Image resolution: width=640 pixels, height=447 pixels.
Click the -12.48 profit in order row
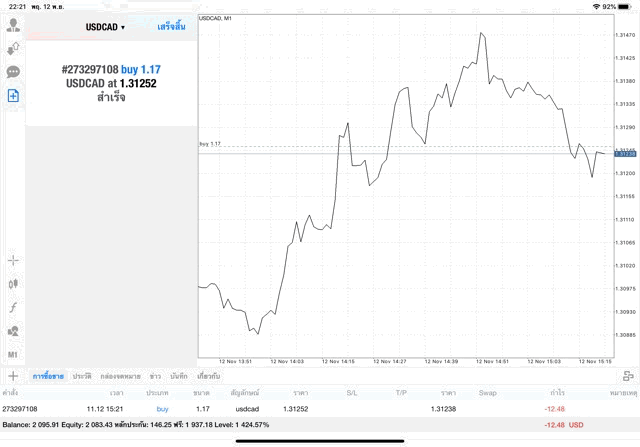555,409
